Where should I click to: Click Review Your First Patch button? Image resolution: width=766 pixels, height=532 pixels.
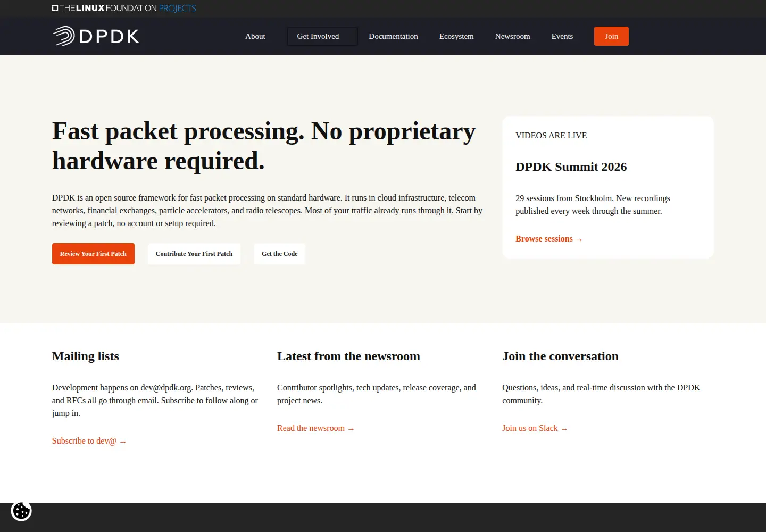pos(93,254)
